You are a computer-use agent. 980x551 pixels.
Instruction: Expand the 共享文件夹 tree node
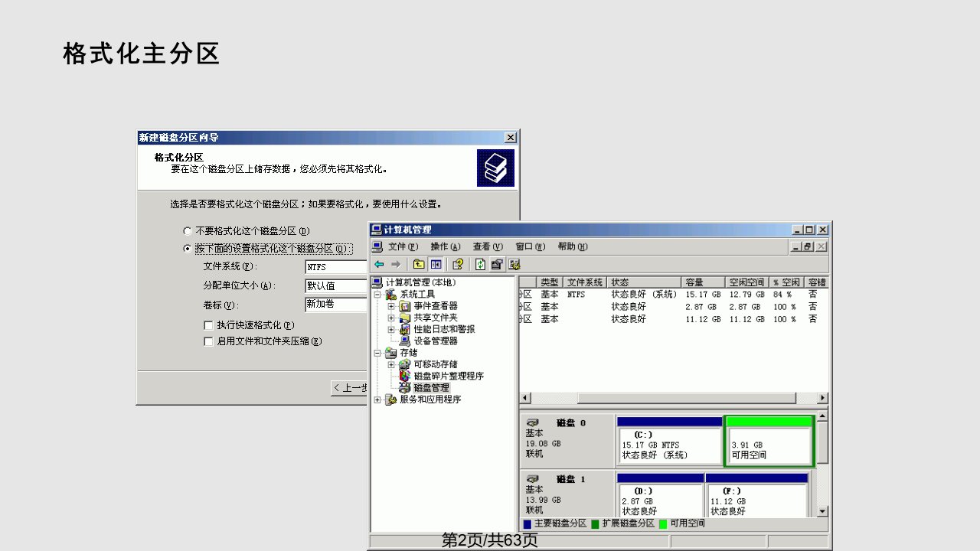click(x=390, y=318)
